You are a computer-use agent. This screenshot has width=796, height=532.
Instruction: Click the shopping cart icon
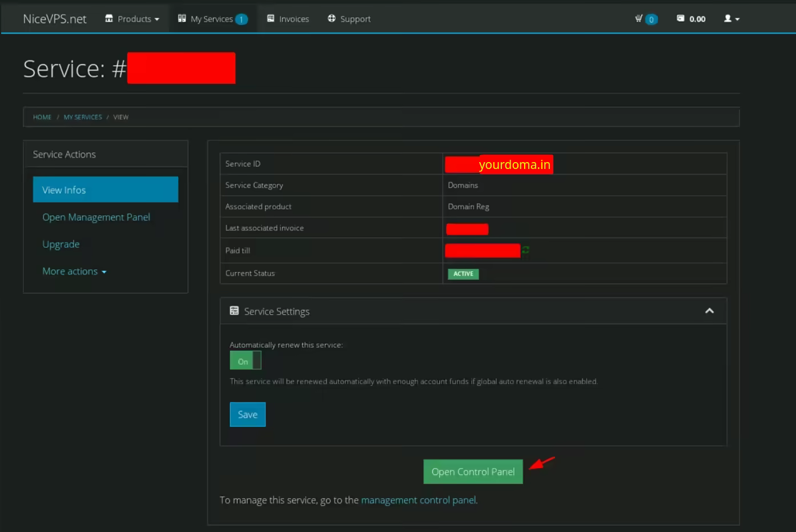[639, 18]
